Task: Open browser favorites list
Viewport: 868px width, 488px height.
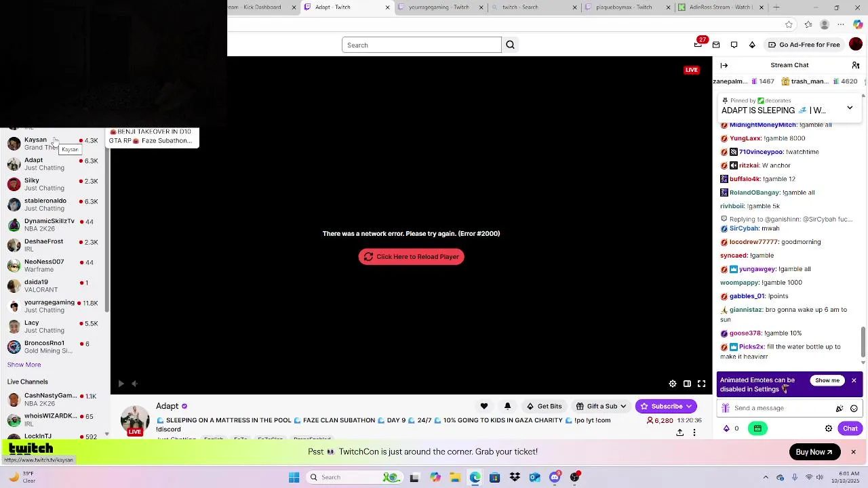Action: pyautogui.click(x=808, y=24)
